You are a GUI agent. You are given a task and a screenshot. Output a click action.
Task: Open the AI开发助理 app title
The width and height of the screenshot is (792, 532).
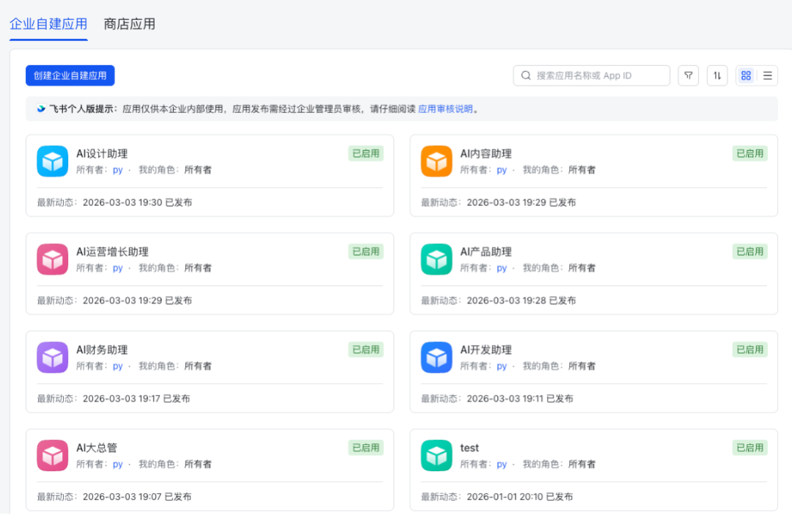click(486, 350)
